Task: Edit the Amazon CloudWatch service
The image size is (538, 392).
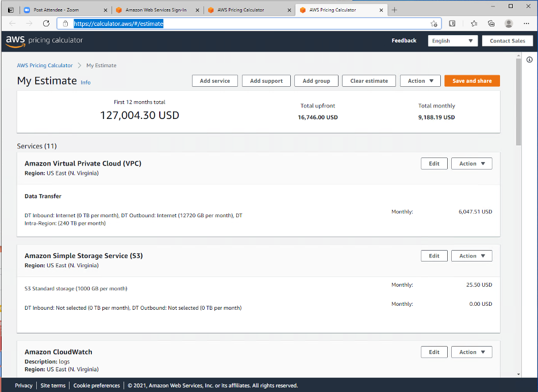Action: (434, 352)
